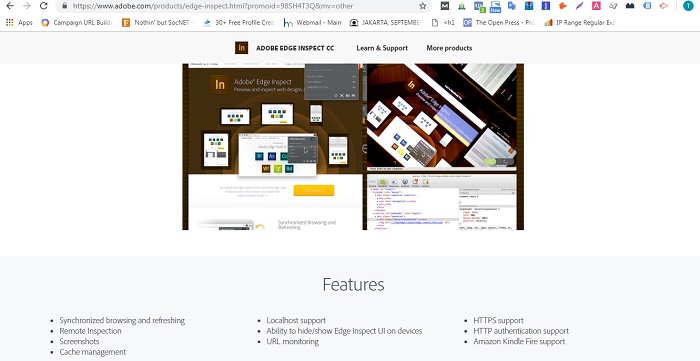Reload the page with the refresh icon
Image resolution: width=700 pixels, height=361 pixels.
(43, 6)
